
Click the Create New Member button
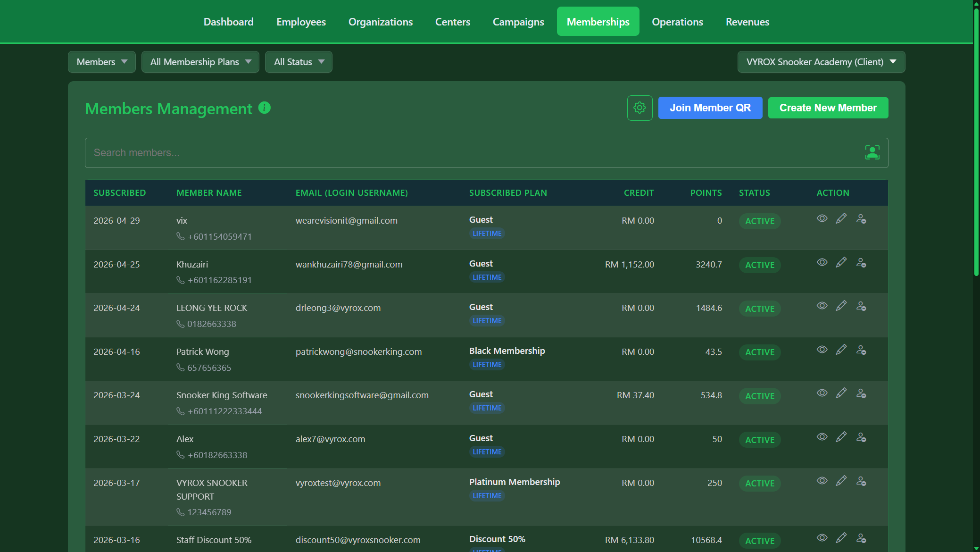tap(828, 108)
